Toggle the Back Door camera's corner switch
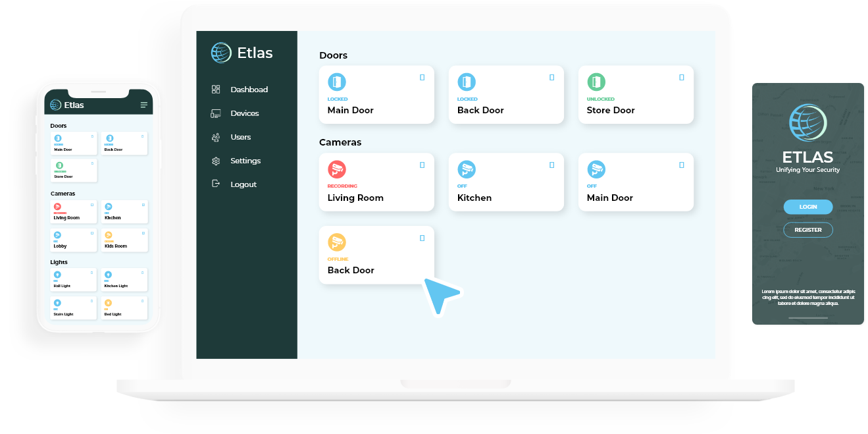This screenshot has width=868, height=434. pos(422,237)
